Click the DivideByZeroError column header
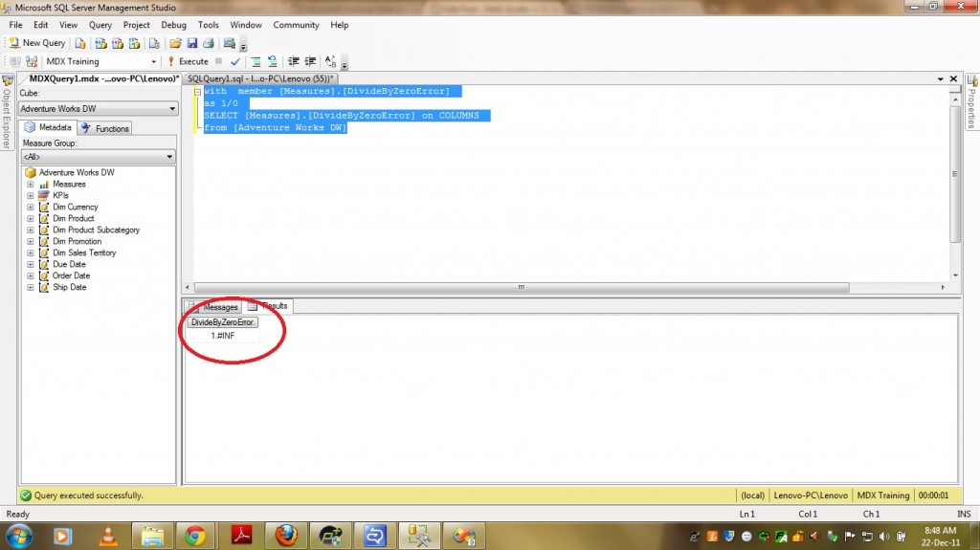The height and width of the screenshot is (550, 980). tap(222, 322)
